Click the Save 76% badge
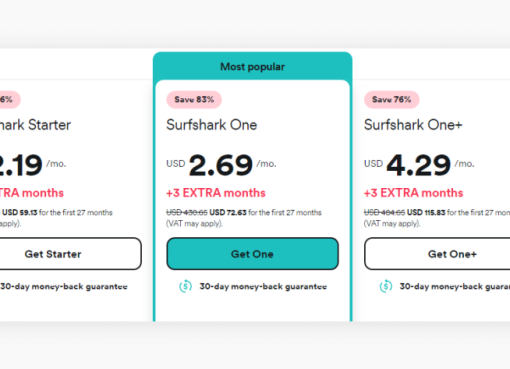510x369 pixels. click(x=392, y=99)
